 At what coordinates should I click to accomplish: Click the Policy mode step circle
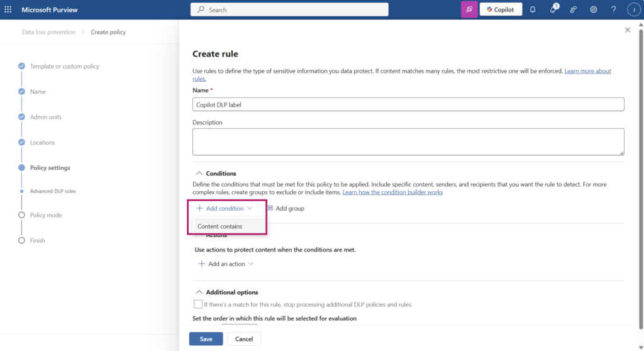coord(21,215)
